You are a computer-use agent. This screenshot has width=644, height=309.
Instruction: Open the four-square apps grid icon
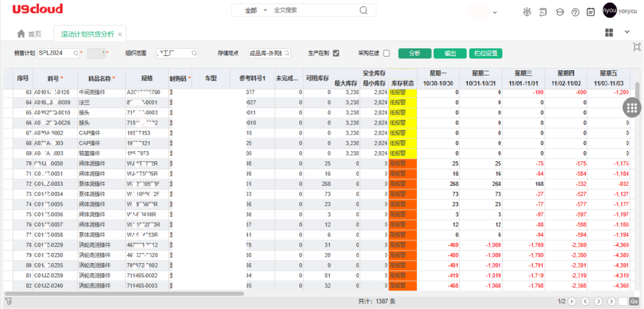tap(609, 33)
